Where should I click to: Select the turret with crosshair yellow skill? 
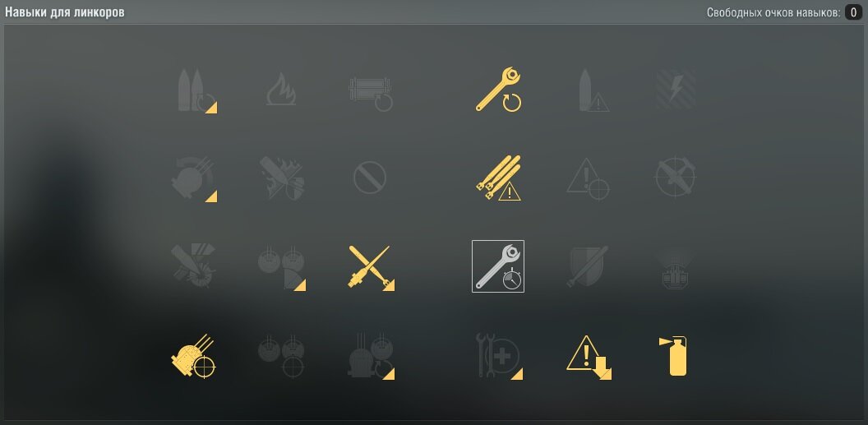click(x=193, y=356)
